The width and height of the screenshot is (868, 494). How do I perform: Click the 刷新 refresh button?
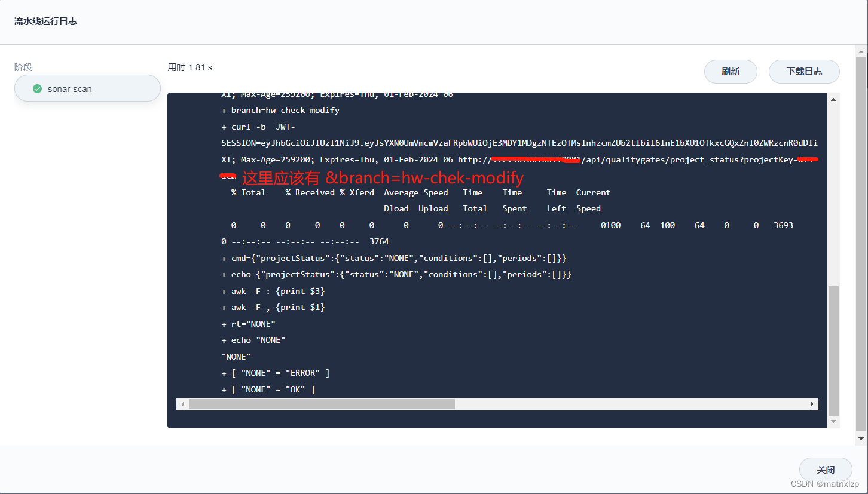pos(731,72)
